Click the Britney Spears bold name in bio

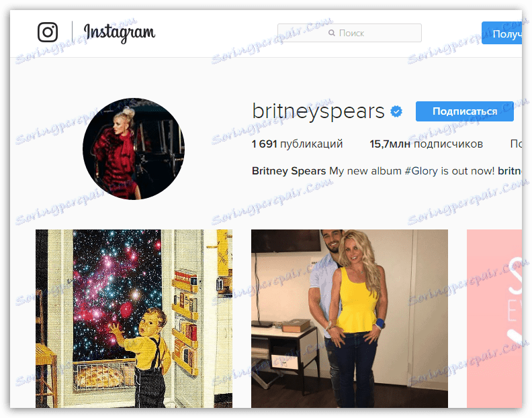[289, 170]
